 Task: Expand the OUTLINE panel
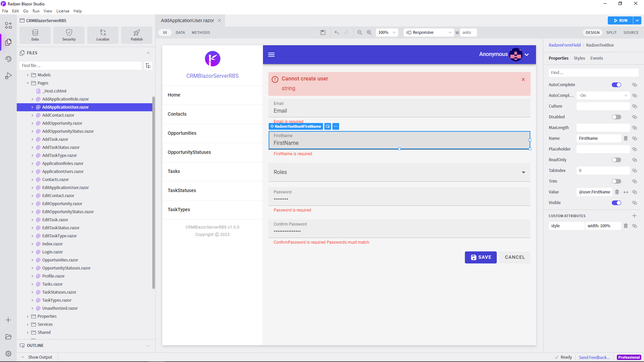tap(148, 346)
